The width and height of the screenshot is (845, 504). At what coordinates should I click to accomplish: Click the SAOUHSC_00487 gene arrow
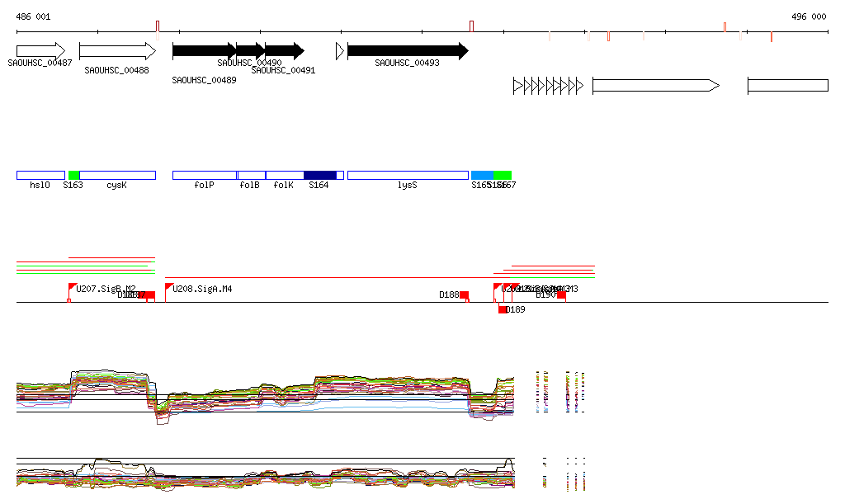40,51
